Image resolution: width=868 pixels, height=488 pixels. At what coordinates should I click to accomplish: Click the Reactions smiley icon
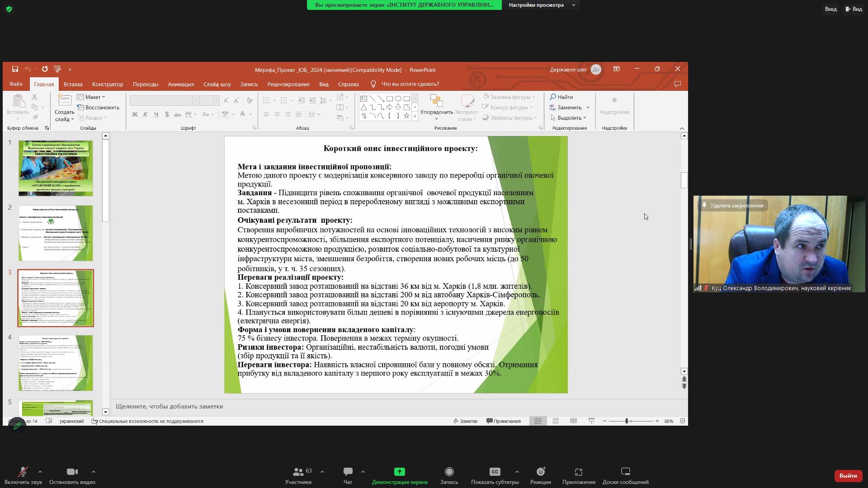click(x=540, y=472)
